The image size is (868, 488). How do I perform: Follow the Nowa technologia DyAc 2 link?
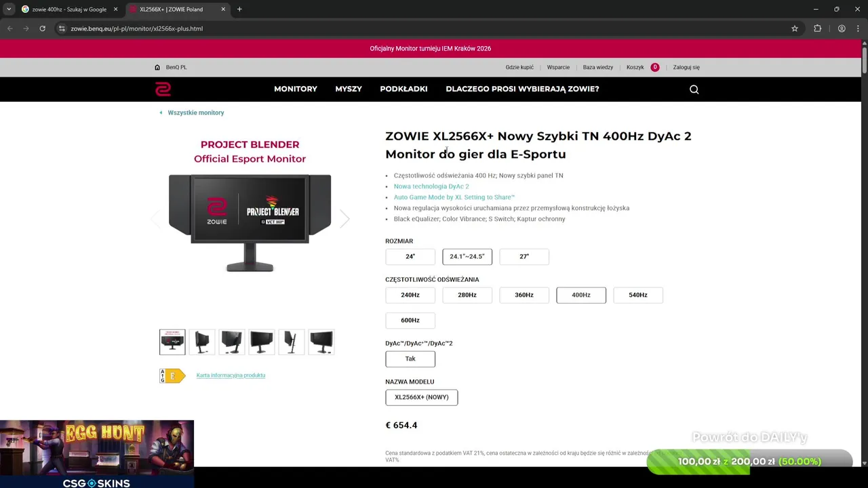431,186
